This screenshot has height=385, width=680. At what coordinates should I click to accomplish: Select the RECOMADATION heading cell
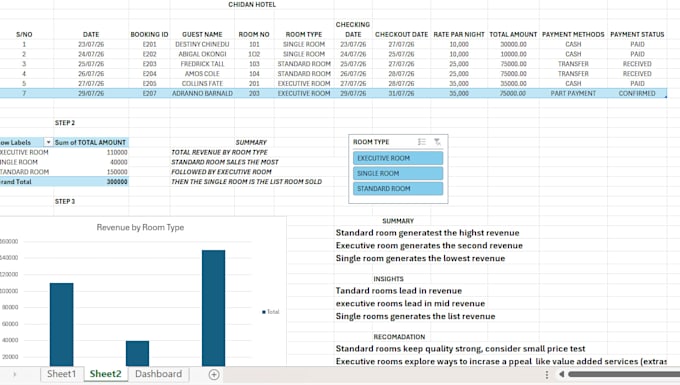coord(399,337)
